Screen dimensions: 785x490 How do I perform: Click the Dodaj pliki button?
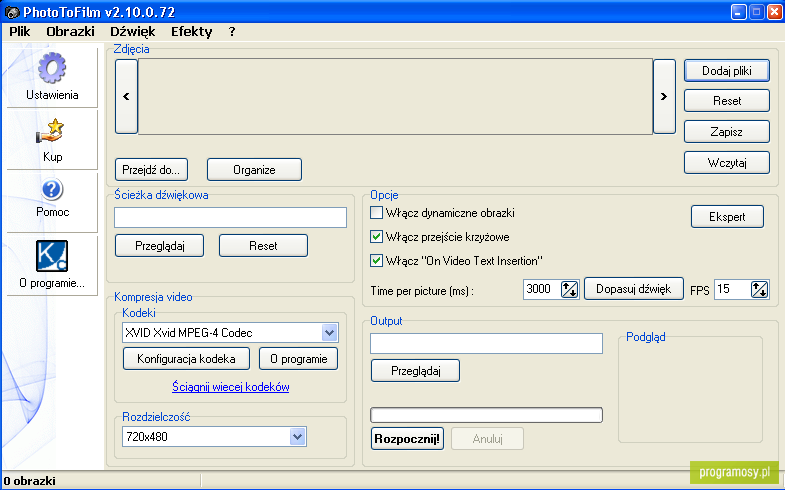point(727,71)
